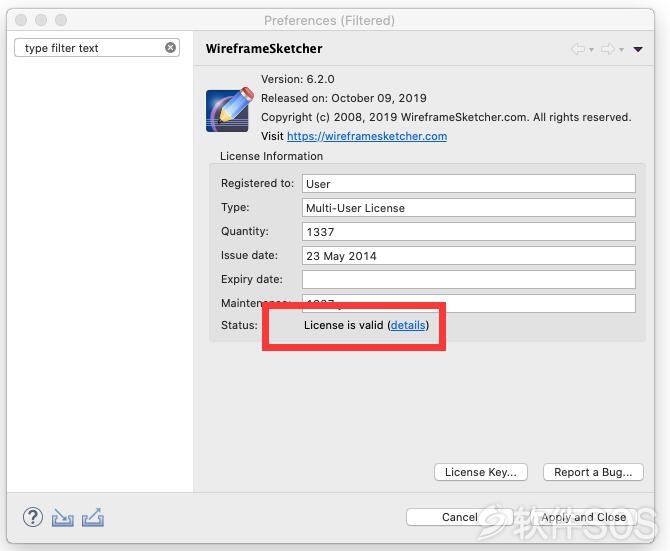Image resolution: width=670 pixels, height=551 pixels.
Task: Open the help question mark icon
Action: pyautogui.click(x=33, y=517)
